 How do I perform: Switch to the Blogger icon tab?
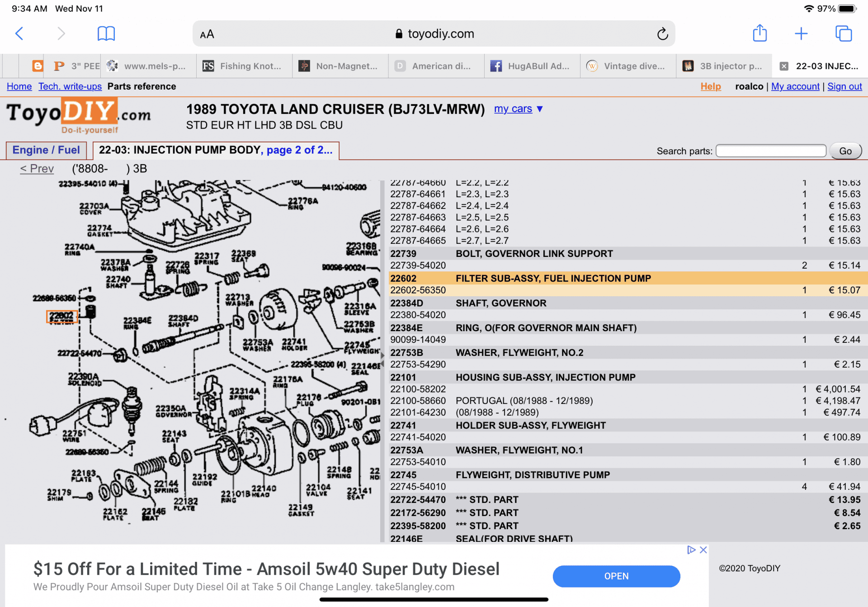(38, 66)
